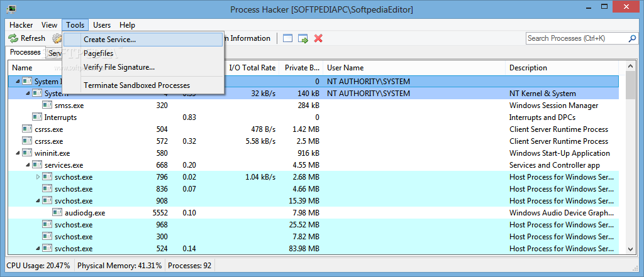This screenshot has width=644, height=277.
Task: Open the Help menu
Action: [127, 25]
